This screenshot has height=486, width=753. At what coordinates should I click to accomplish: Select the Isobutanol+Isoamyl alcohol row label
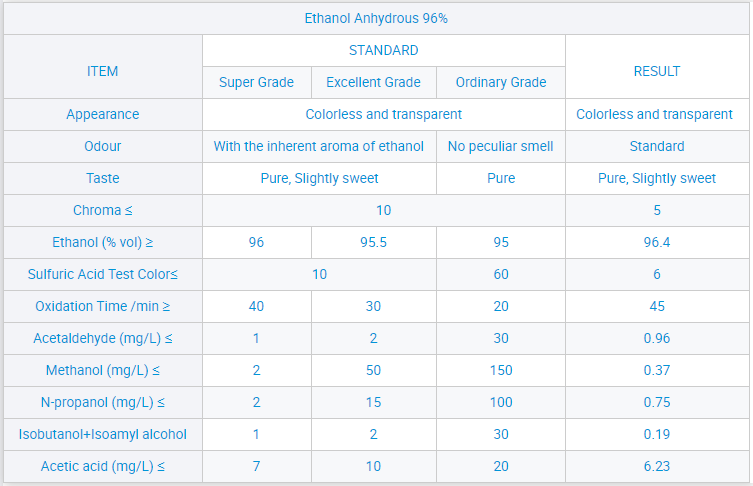[103, 434]
